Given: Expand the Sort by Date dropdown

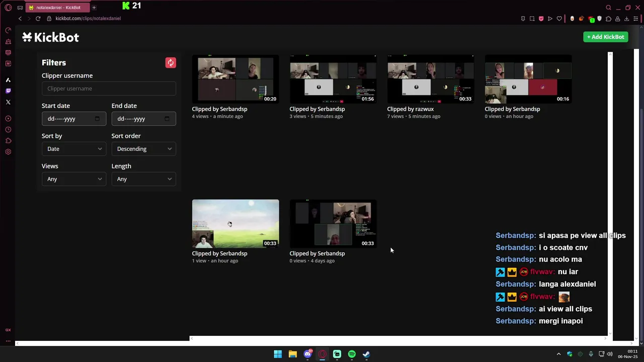Looking at the screenshot, I should point(74,149).
